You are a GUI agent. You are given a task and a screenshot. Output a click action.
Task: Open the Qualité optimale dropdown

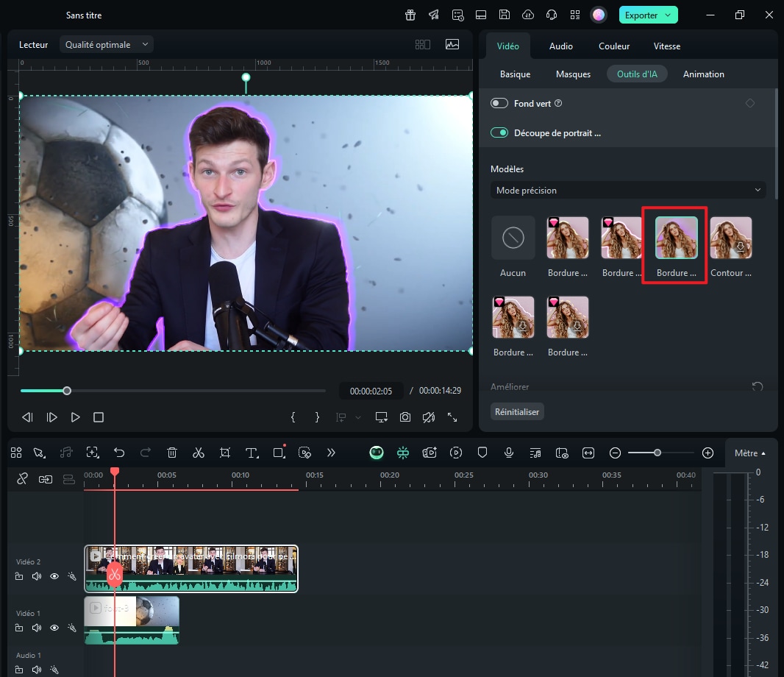click(107, 45)
